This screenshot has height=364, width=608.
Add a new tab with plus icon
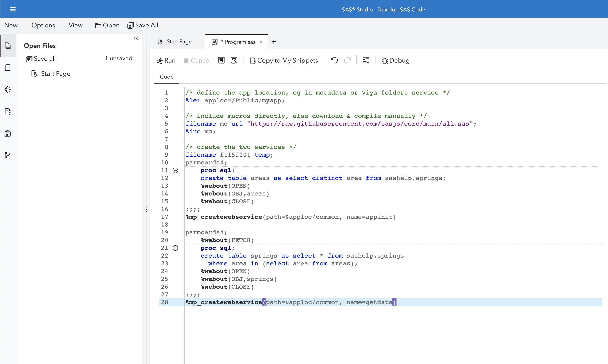[274, 42]
